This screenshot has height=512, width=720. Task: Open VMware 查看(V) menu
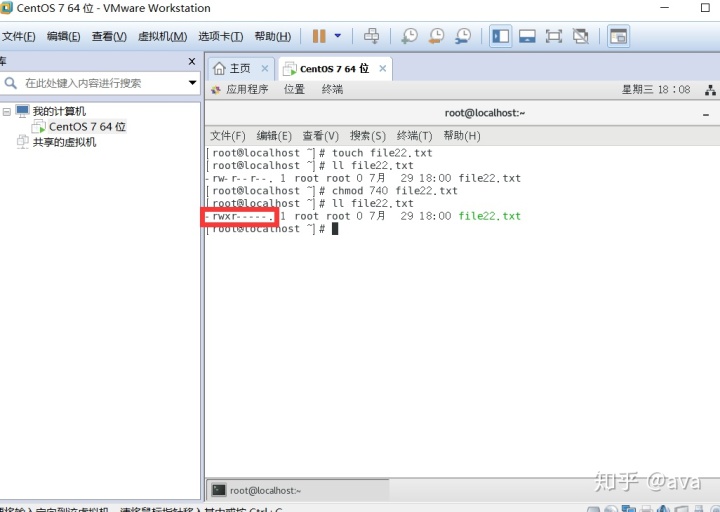click(x=109, y=36)
